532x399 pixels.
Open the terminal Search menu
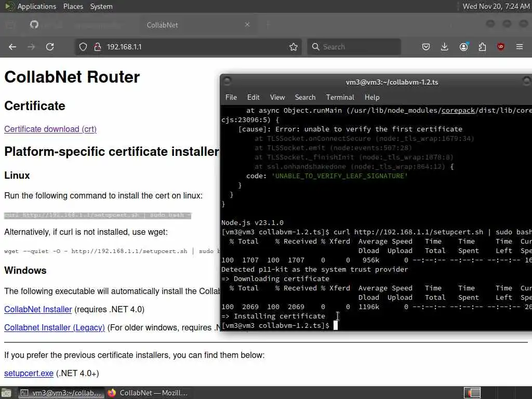click(305, 97)
